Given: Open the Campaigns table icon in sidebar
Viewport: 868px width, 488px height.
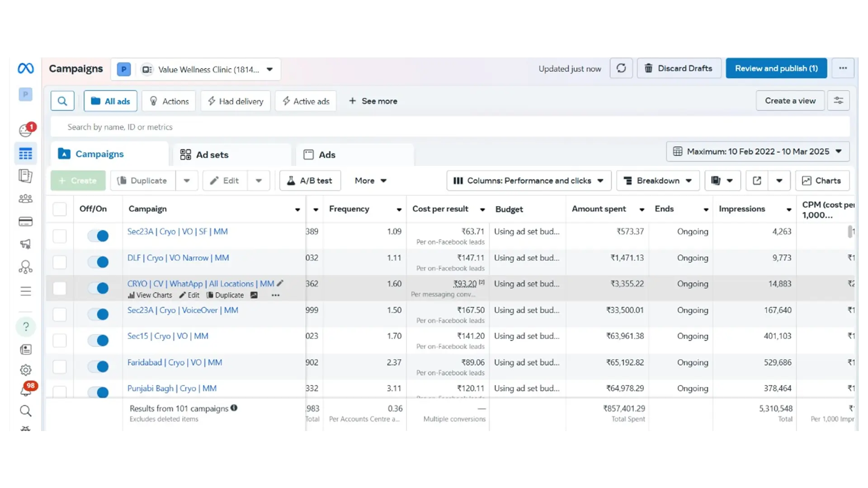Looking at the screenshot, I should click(26, 154).
